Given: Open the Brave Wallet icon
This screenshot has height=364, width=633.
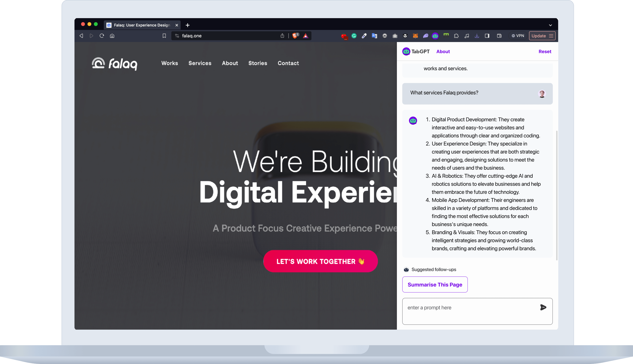Looking at the screenshot, I should click(x=499, y=36).
